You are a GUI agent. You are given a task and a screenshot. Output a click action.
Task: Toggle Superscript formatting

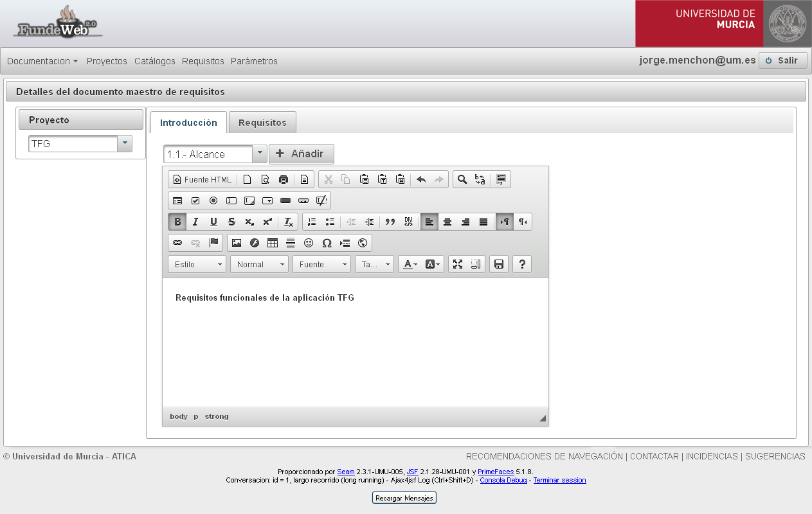tap(267, 222)
